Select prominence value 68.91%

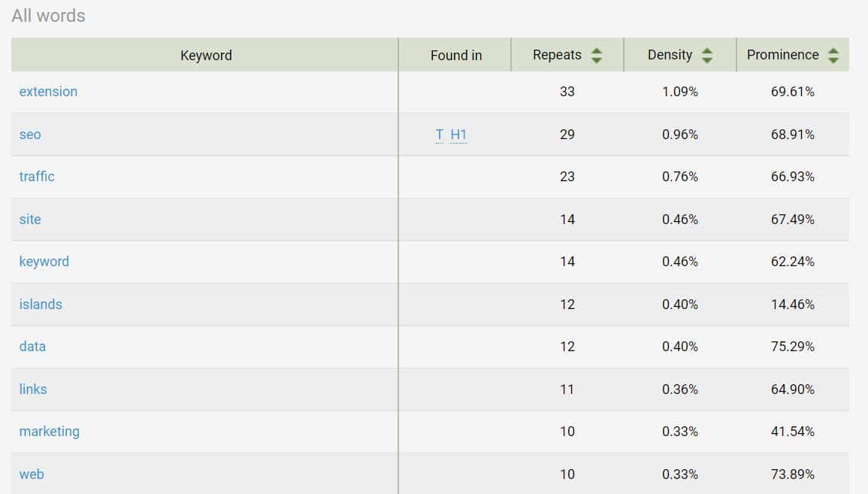(x=793, y=135)
